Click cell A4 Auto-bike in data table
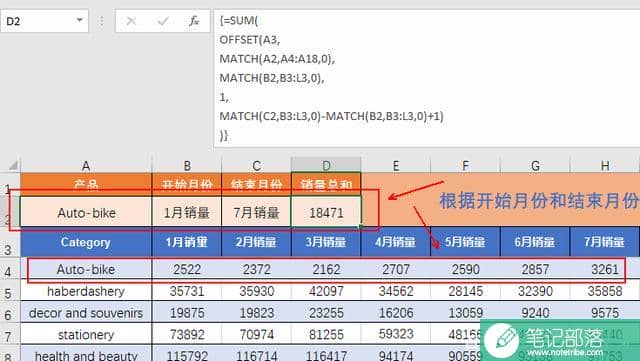 (86, 269)
